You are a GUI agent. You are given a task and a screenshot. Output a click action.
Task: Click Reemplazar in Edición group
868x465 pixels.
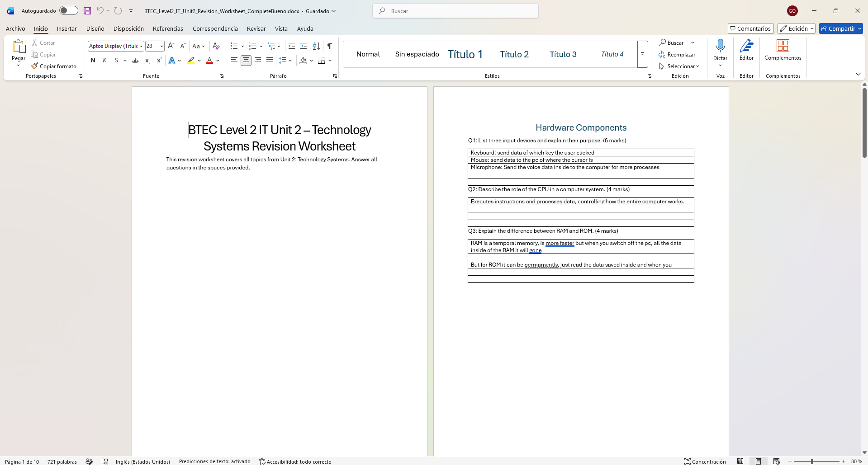point(677,54)
